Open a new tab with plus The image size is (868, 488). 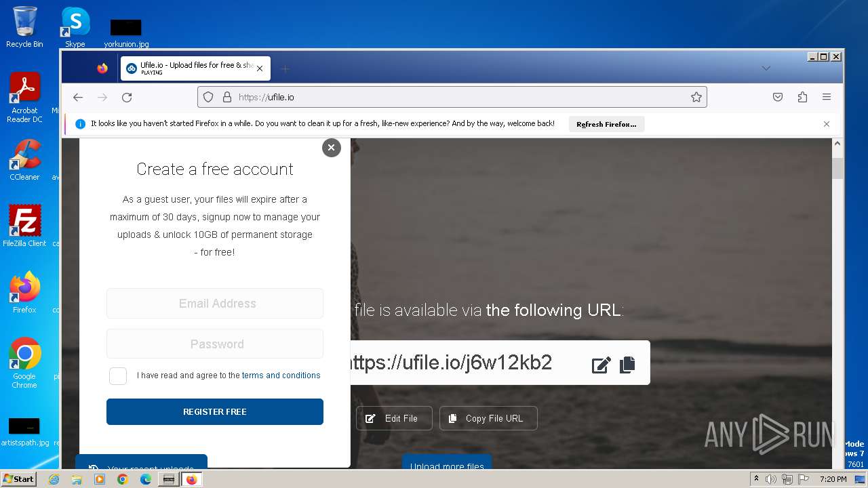coord(285,68)
